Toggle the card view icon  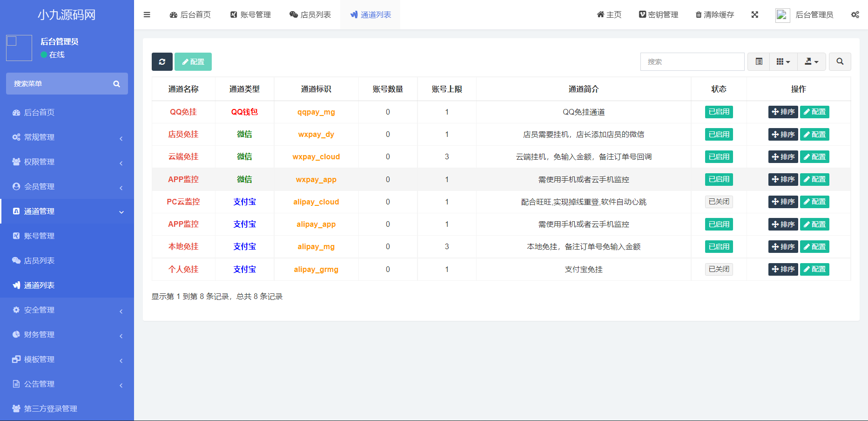click(759, 61)
